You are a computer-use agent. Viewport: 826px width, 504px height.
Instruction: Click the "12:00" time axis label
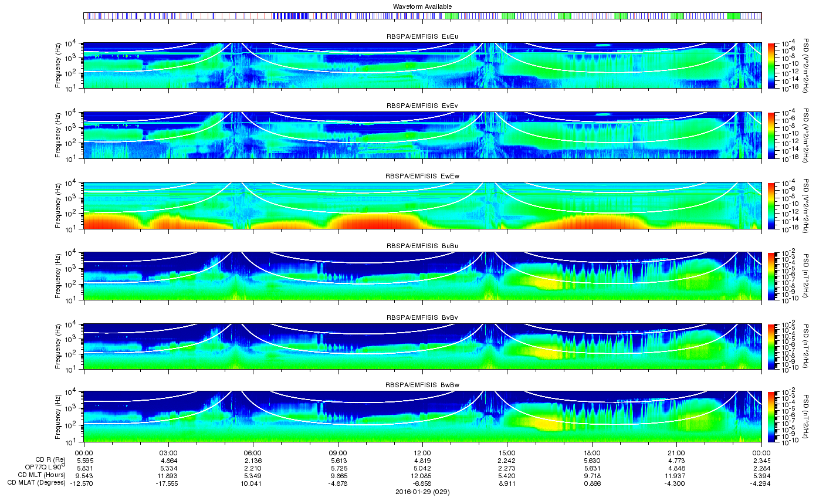point(422,453)
